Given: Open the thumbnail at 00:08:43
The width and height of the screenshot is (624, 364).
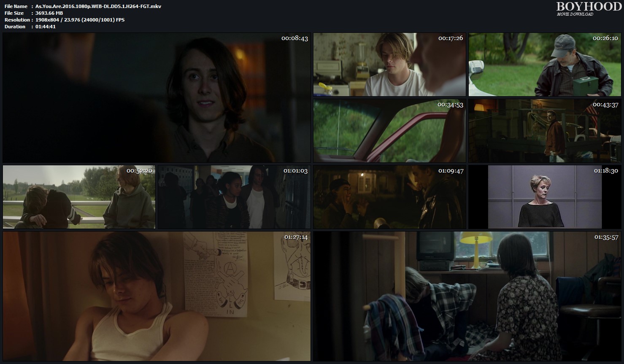Looking at the screenshot, I should pos(157,98).
